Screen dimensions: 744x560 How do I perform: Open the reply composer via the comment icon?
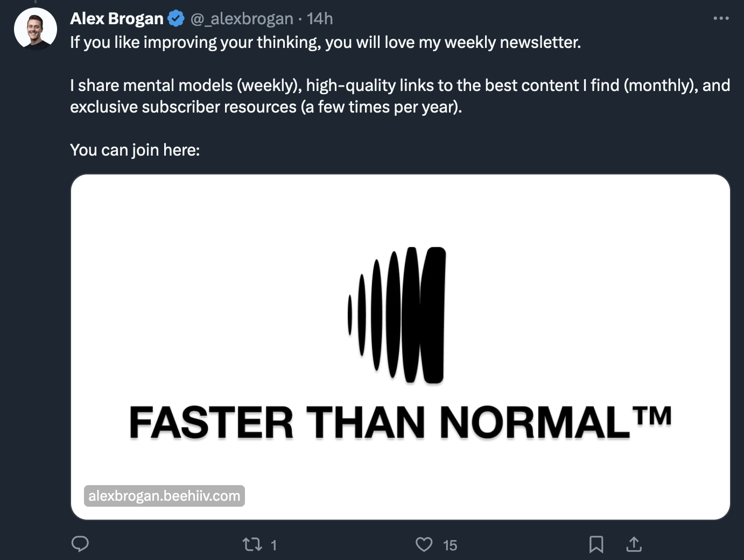click(80, 544)
